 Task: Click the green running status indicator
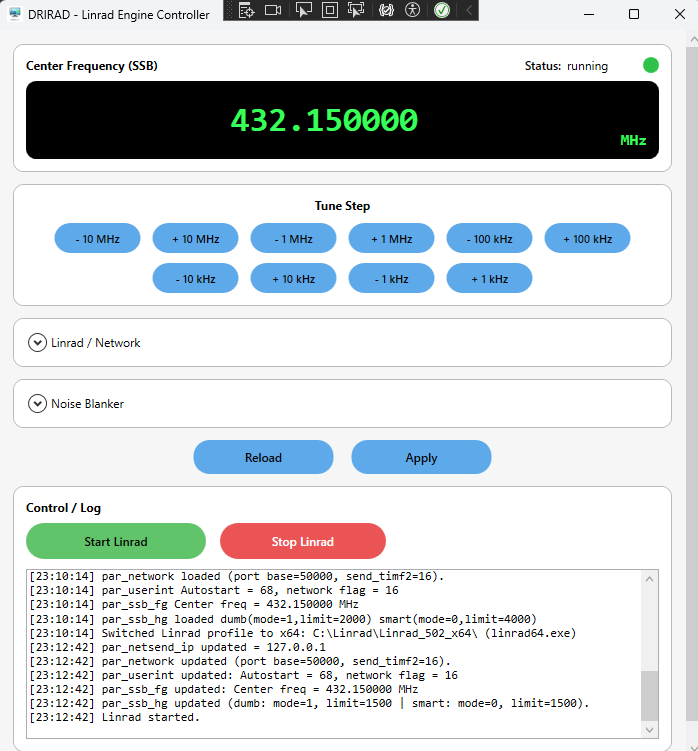[x=651, y=66]
